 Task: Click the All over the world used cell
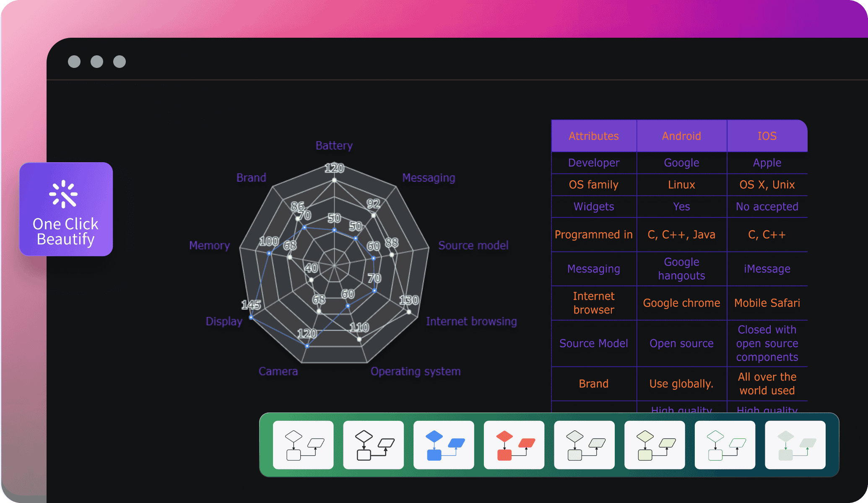(x=767, y=384)
